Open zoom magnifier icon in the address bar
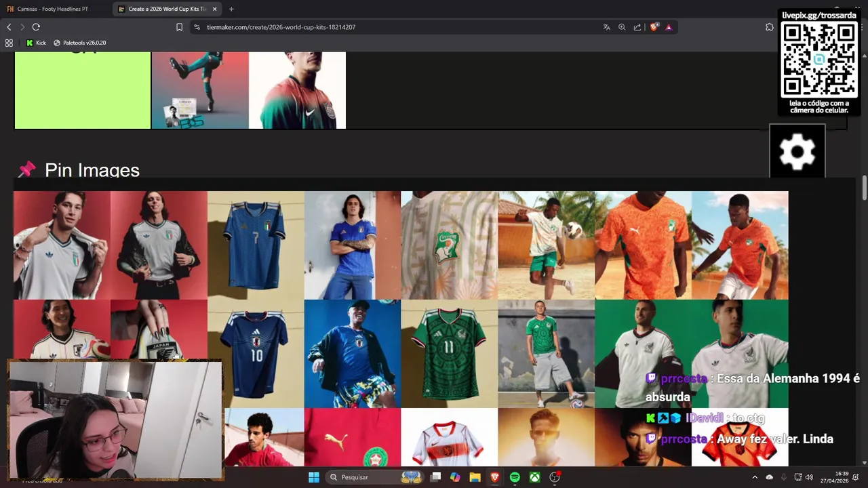The width and height of the screenshot is (868, 488). click(622, 27)
